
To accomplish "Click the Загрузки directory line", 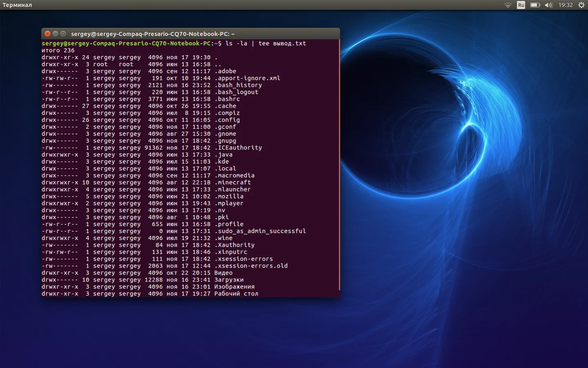I will click(229, 280).
